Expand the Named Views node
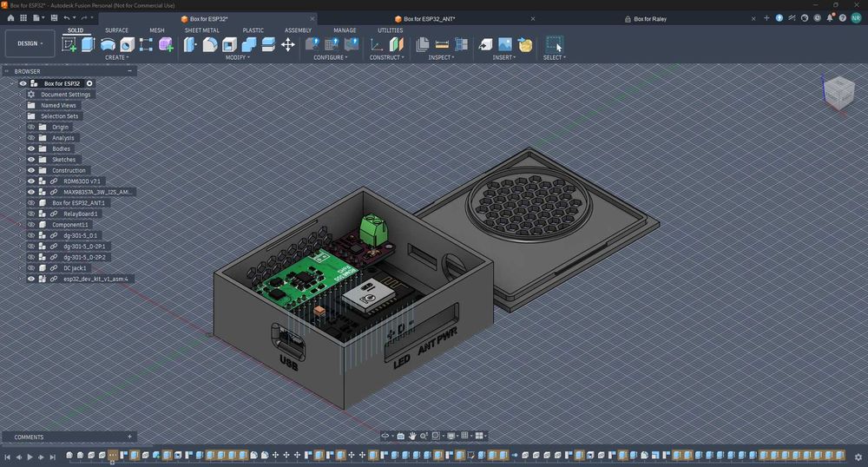This screenshot has height=467, width=868. [x=20, y=105]
